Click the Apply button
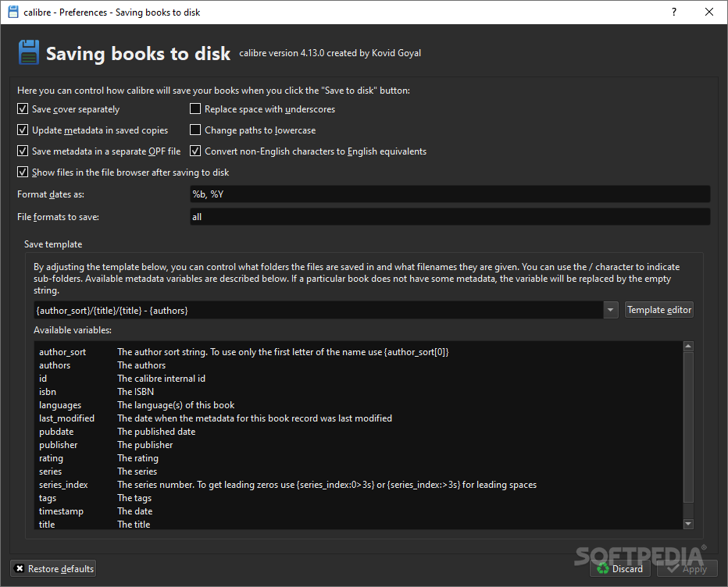 [687, 568]
